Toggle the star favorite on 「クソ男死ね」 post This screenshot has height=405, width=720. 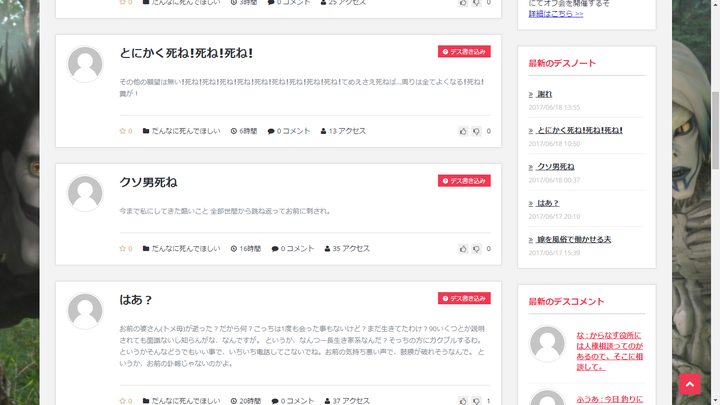123,248
